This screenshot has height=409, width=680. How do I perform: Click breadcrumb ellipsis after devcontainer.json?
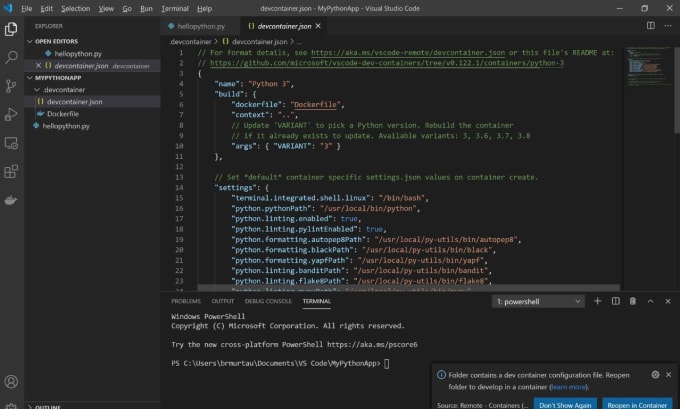[x=299, y=42]
